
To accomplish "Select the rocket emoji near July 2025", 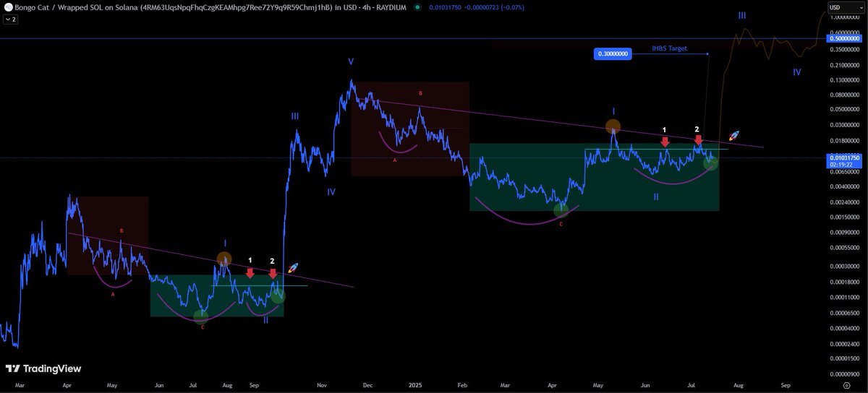I will 733,136.
